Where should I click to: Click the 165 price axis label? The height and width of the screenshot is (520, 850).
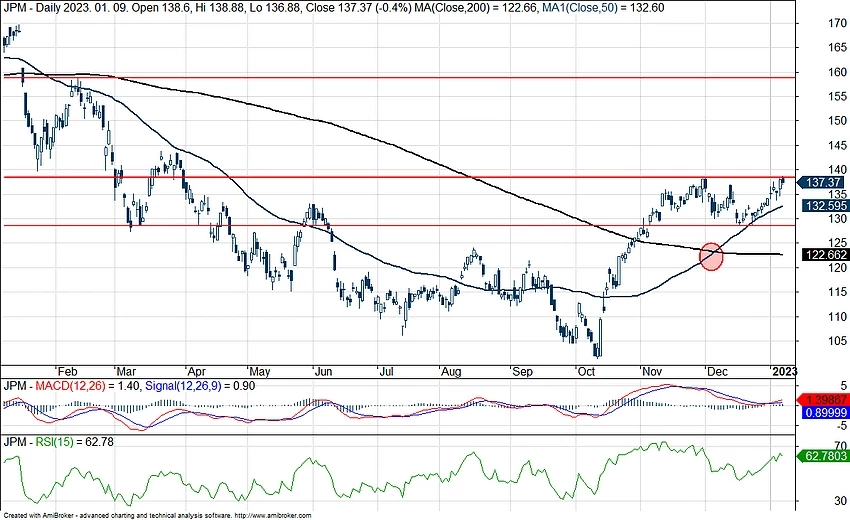point(837,47)
